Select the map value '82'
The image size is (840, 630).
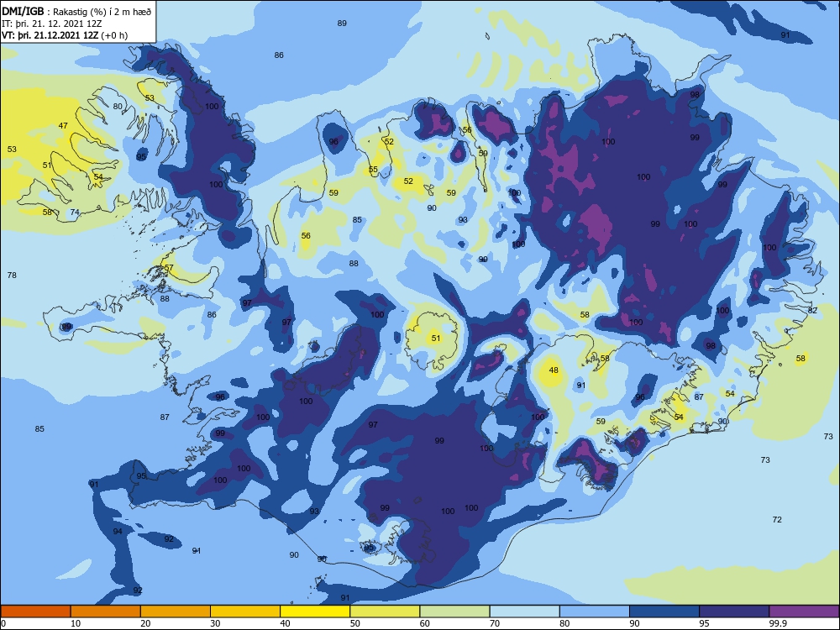pos(812,310)
